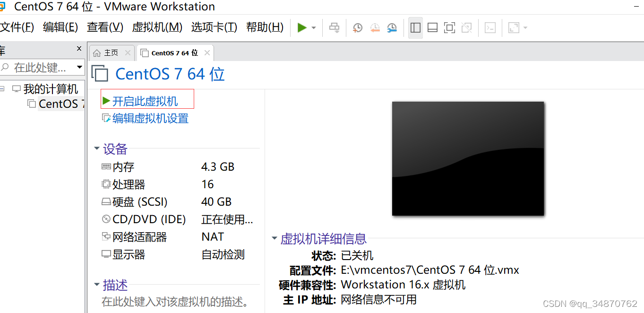
Task: Select CentOS 7 VM in library tree
Action: pyautogui.click(x=61, y=104)
